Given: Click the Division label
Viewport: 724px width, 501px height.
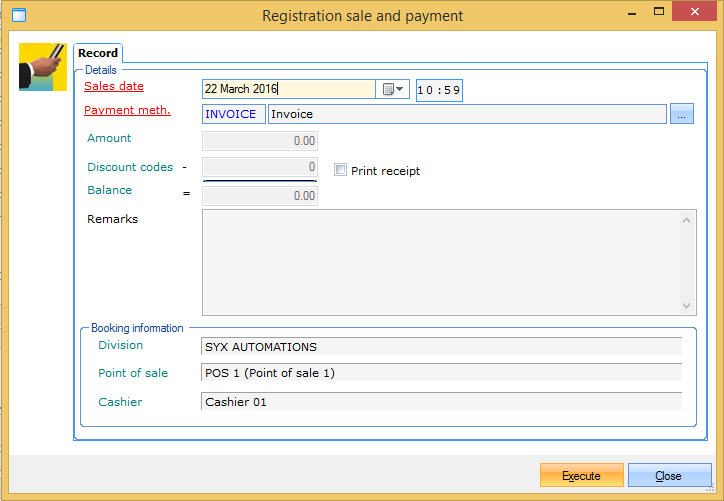Looking at the screenshot, I should pos(121,345).
